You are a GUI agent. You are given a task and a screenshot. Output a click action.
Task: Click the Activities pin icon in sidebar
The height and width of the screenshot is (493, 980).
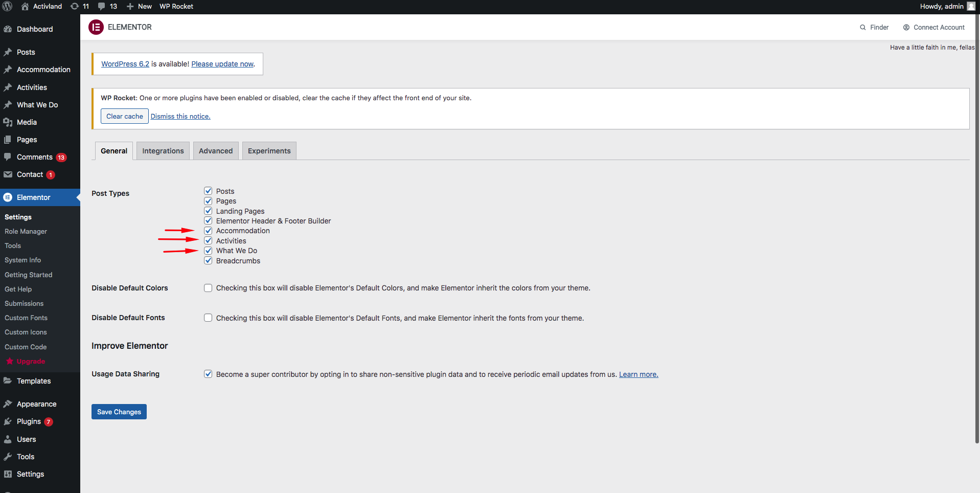coord(8,87)
